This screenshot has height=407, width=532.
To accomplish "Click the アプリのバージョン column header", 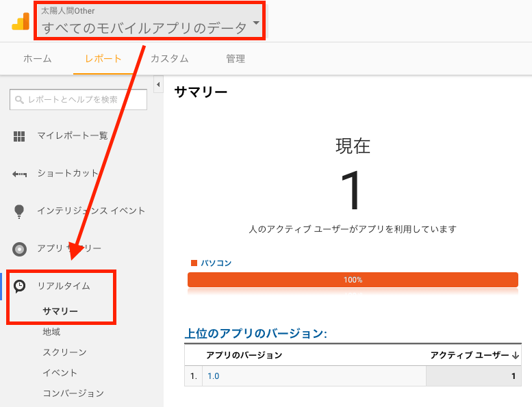I will tap(244, 355).
